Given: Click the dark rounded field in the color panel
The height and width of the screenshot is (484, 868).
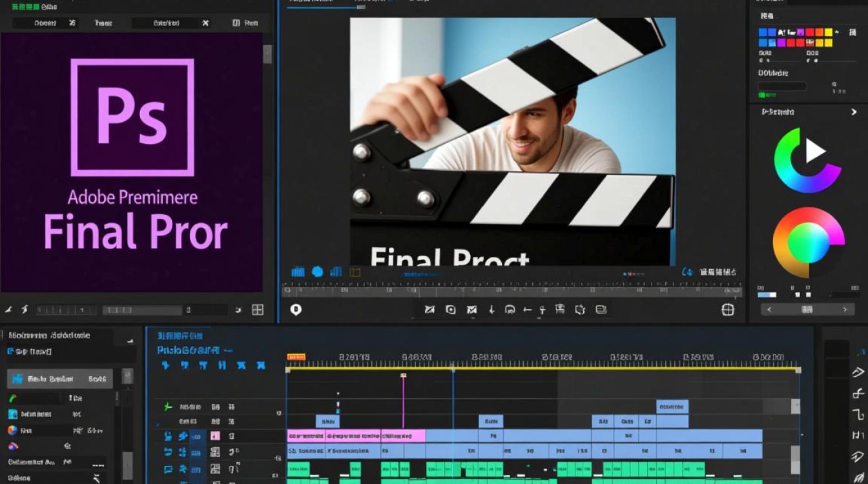Looking at the screenshot, I should coord(782,86).
